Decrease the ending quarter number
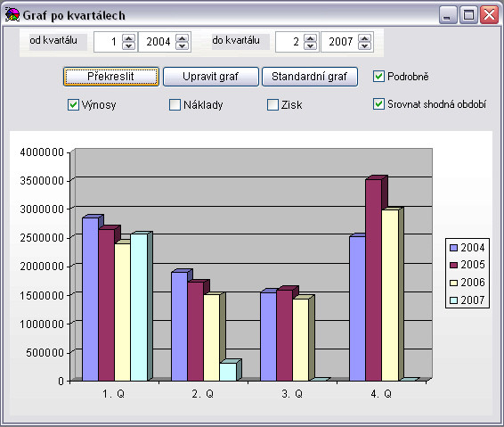 pos(310,45)
